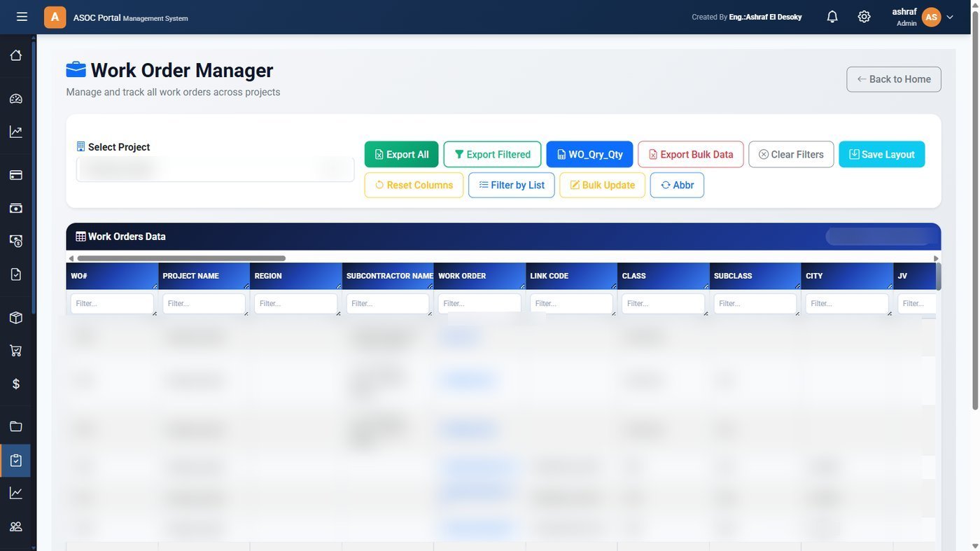Go to Home in sidebar

(x=16, y=55)
